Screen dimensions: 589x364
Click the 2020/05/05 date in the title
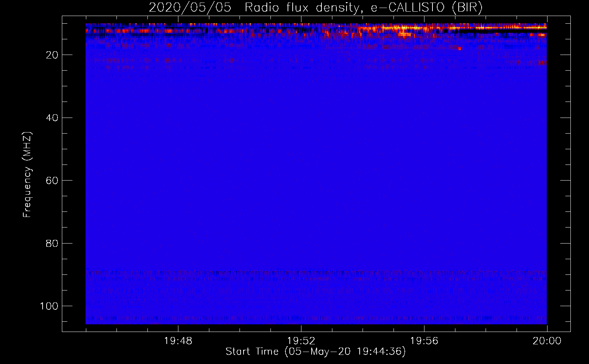click(x=190, y=8)
